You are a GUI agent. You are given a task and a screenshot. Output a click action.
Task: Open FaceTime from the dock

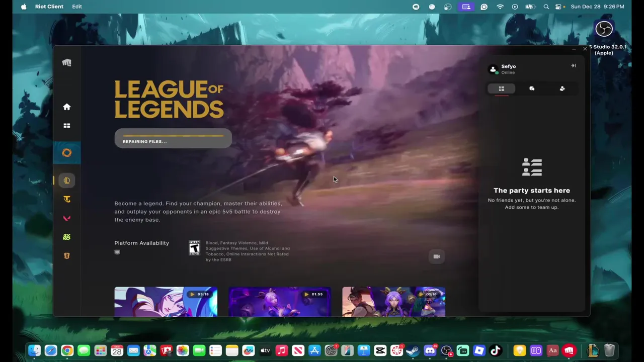click(x=199, y=350)
